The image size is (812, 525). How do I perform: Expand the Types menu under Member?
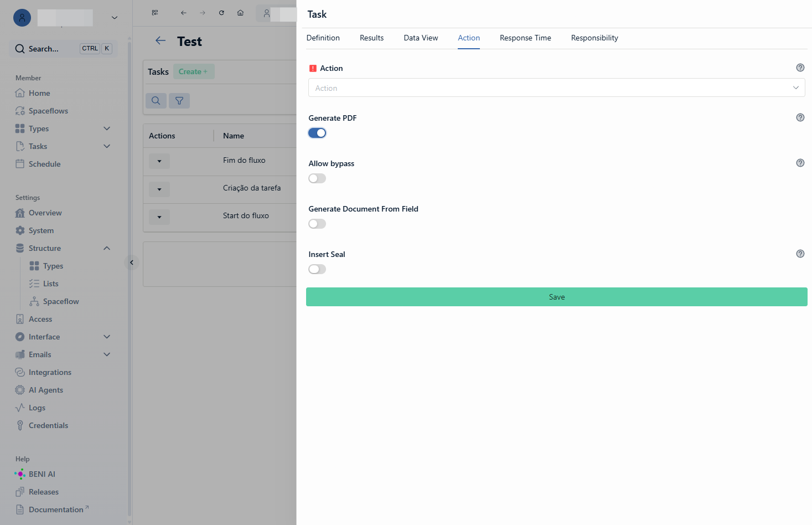(107, 128)
